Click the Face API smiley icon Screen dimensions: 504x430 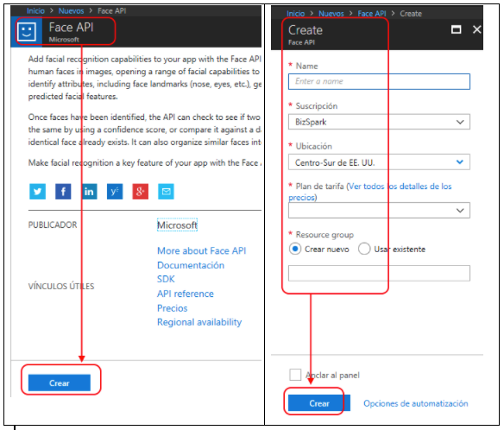(x=27, y=32)
